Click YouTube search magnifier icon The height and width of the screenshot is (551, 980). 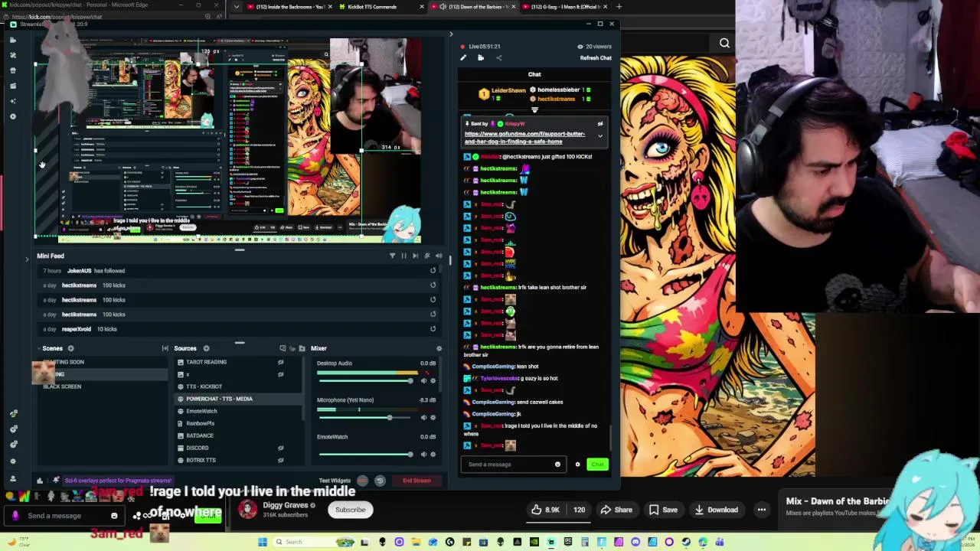point(724,43)
